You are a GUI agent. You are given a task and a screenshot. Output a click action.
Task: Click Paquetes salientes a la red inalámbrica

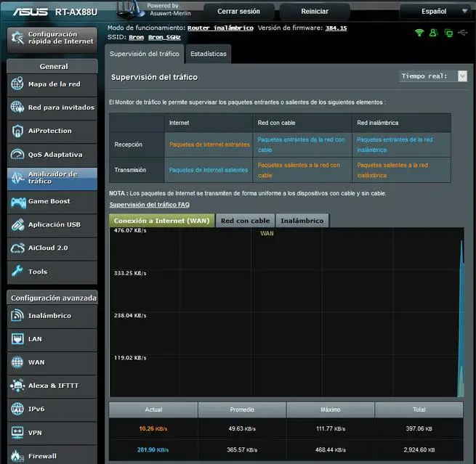(392, 170)
